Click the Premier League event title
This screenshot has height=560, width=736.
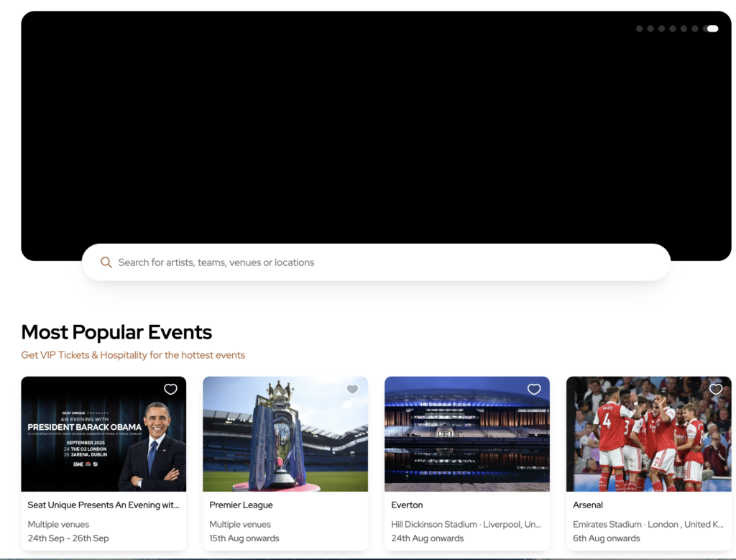(x=241, y=505)
